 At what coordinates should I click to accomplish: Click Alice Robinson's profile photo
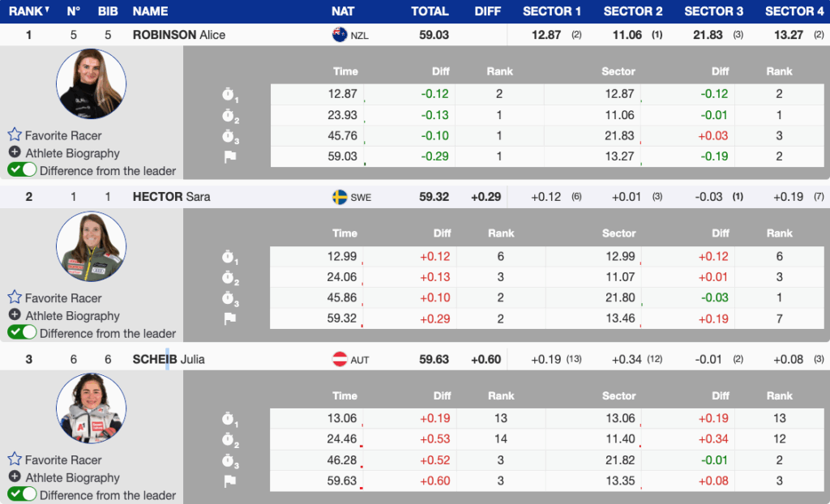pos(91,83)
